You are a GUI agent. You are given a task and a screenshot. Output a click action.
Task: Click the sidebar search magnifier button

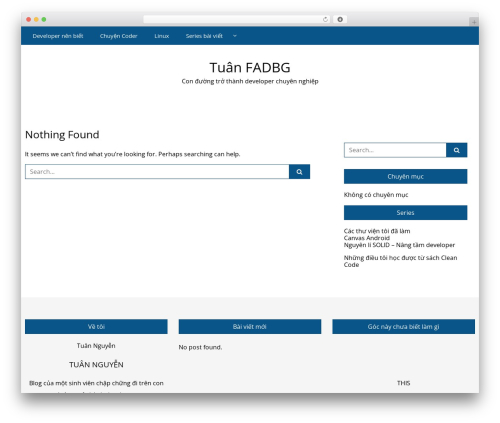tap(456, 150)
